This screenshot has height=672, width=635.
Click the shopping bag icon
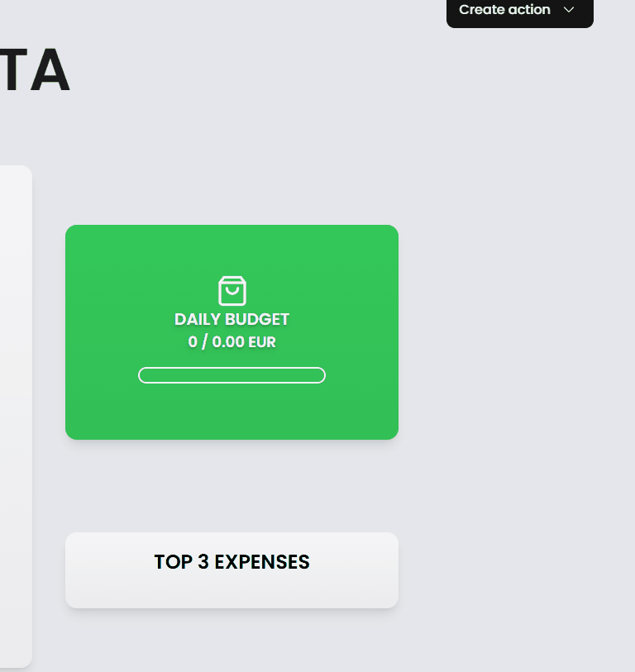pyautogui.click(x=232, y=291)
